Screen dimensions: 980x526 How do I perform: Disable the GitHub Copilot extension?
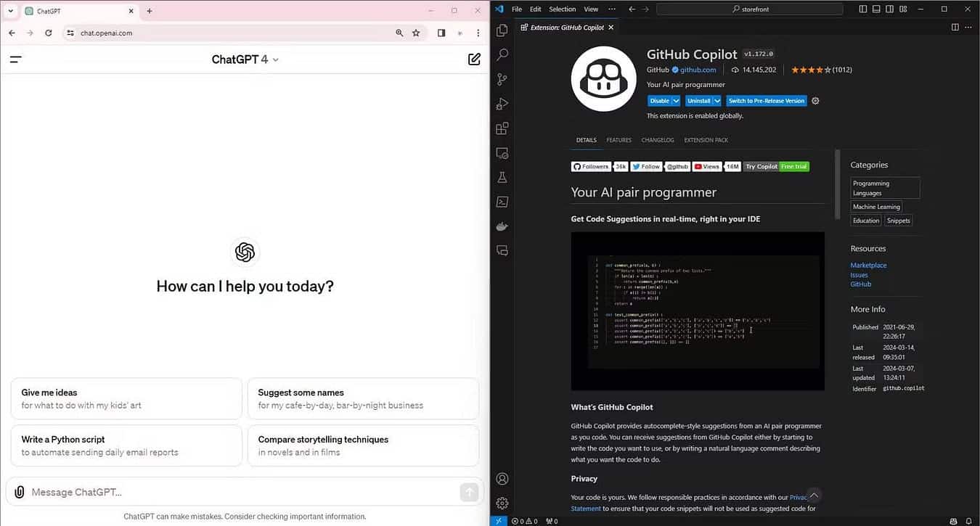pos(659,100)
